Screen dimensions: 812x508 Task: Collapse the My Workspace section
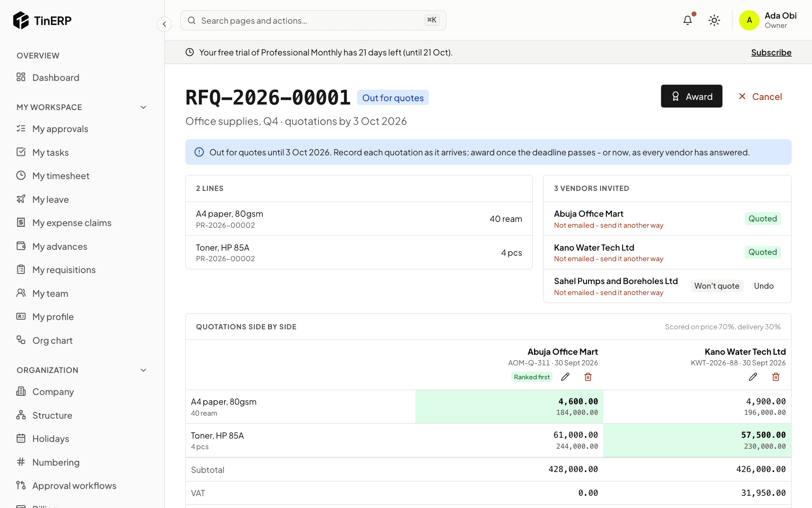143,107
